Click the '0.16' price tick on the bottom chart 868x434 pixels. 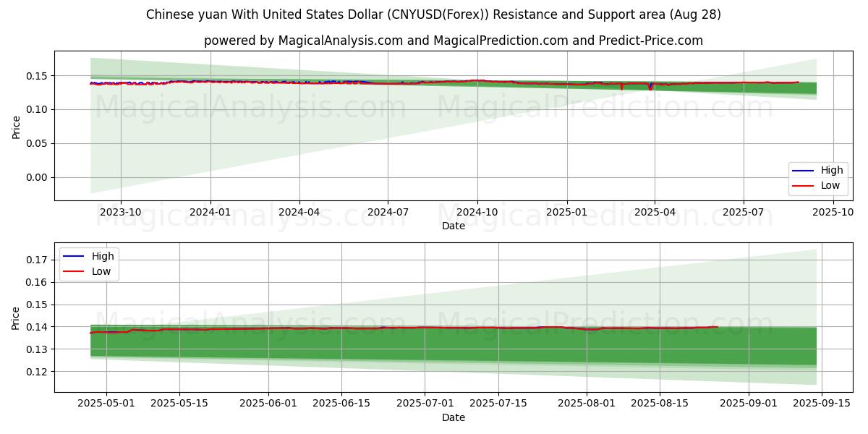[x=38, y=282]
